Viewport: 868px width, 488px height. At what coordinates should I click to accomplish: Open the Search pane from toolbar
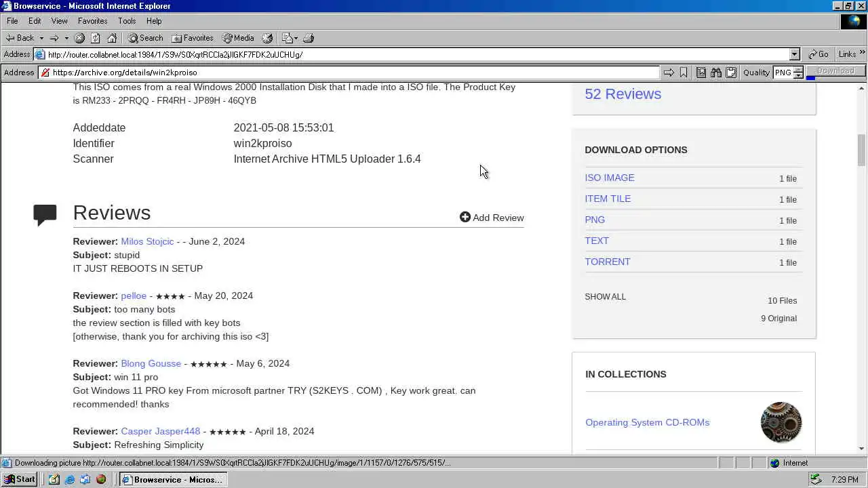146,38
